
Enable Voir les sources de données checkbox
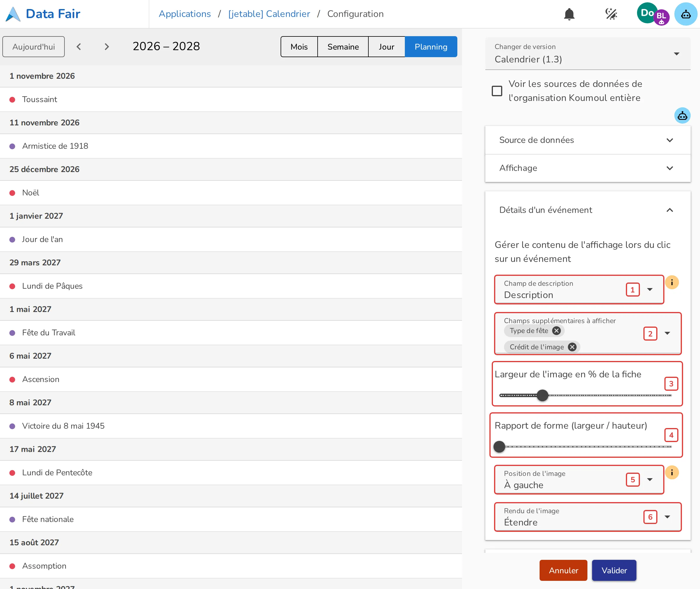click(497, 91)
